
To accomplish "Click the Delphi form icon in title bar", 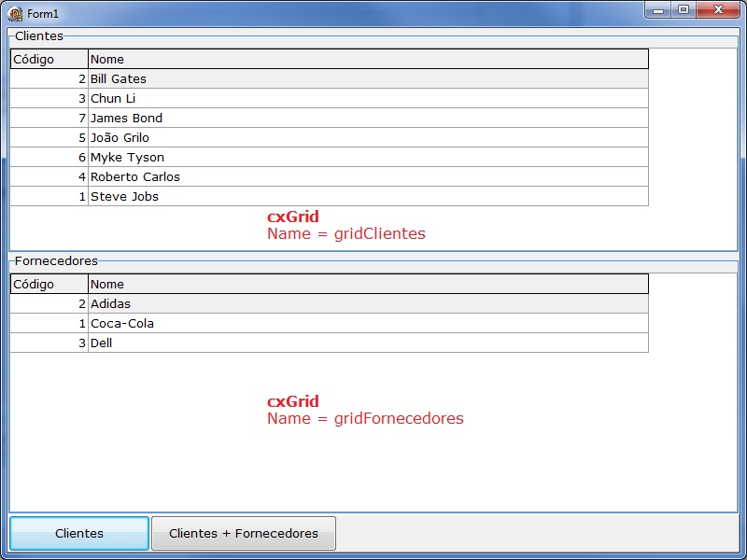I will click(16, 11).
